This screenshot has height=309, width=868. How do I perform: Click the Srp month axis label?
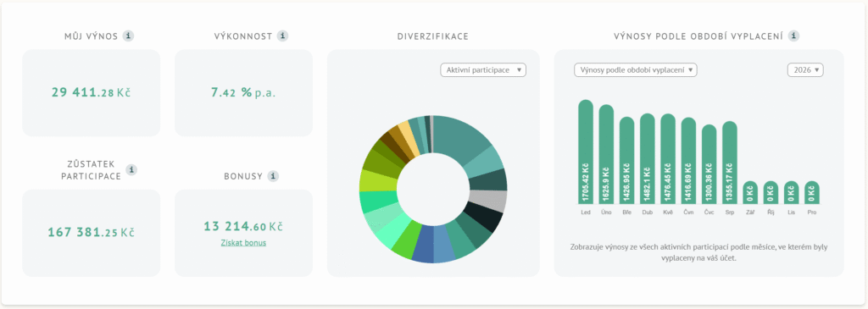point(730,212)
